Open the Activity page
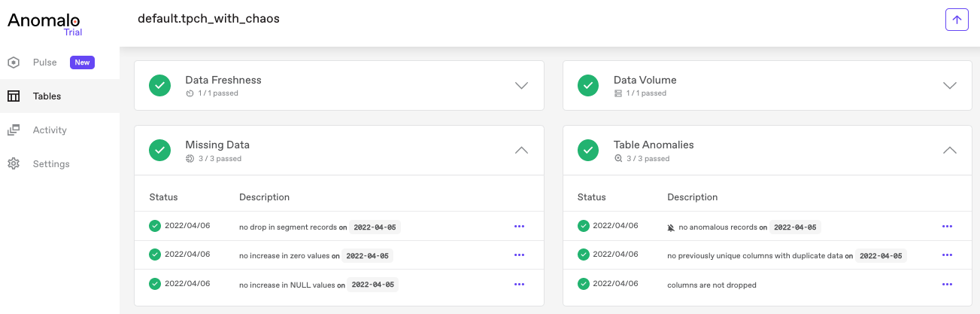 tap(59, 130)
